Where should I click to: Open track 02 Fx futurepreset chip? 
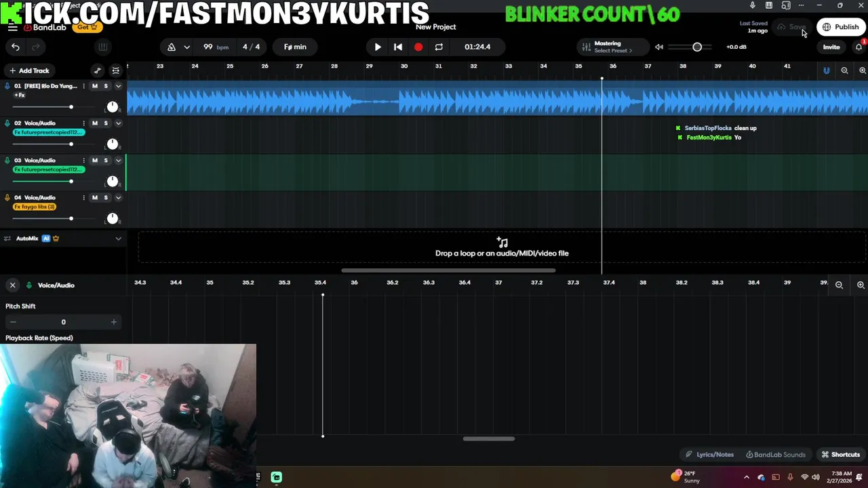pyautogui.click(x=49, y=132)
